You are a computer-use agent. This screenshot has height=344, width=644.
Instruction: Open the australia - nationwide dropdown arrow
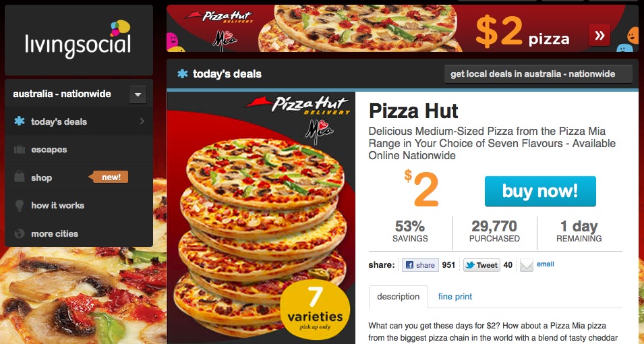pyautogui.click(x=138, y=94)
